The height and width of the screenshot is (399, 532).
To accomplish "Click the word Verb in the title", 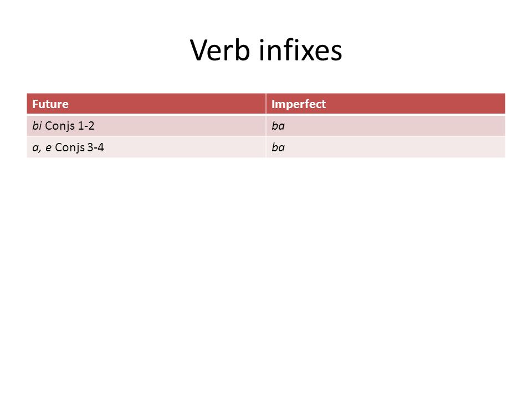I will pos(220,50).
